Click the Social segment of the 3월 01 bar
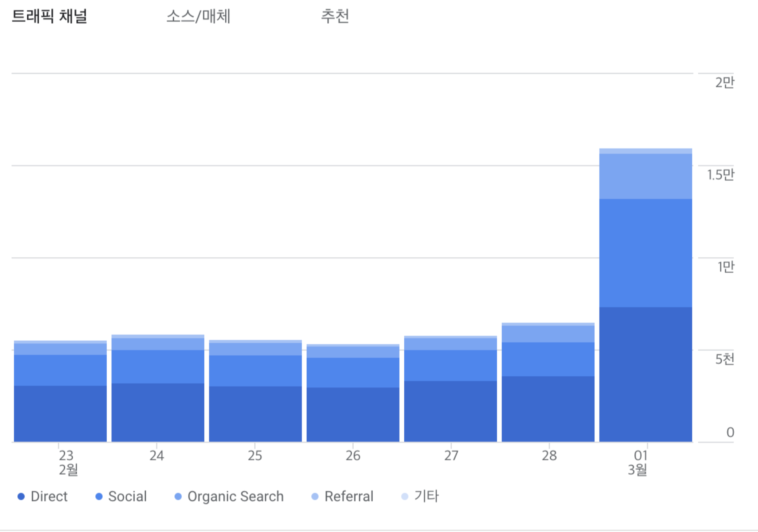The width and height of the screenshot is (758, 532). click(645, 253)
